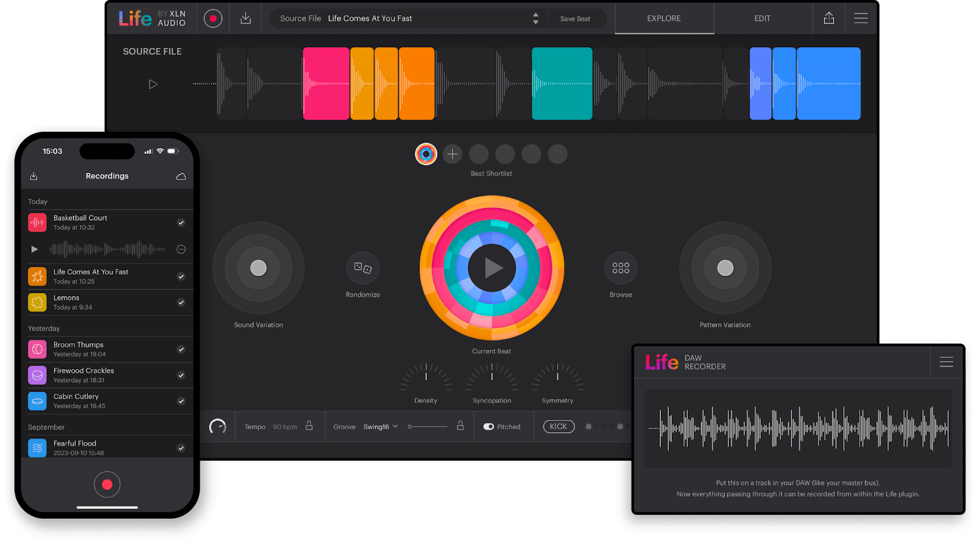
Task: Tap the Fearful Flood wave icon
Action: [37, 448]
